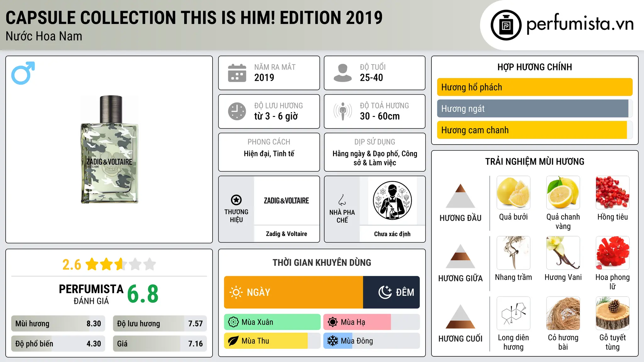Click the Đêm nighttime usage bar
Screen dimensions: 644x362
[391, 292]
